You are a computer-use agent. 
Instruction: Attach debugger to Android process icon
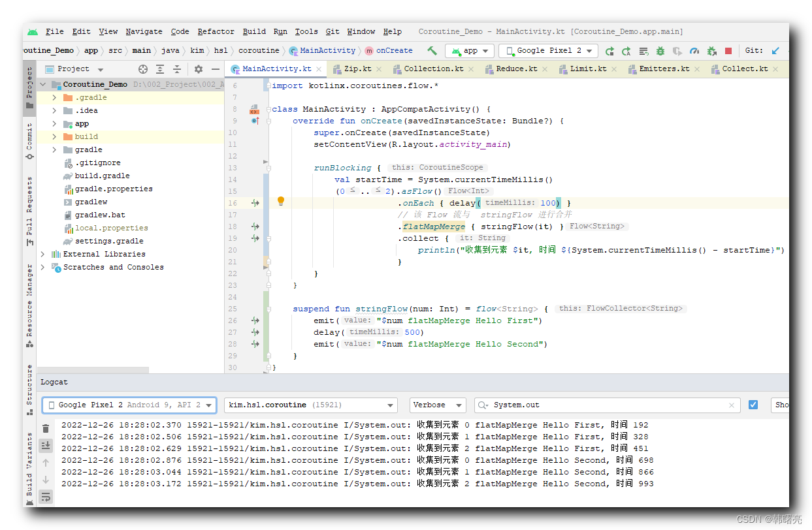coord(711,50)
